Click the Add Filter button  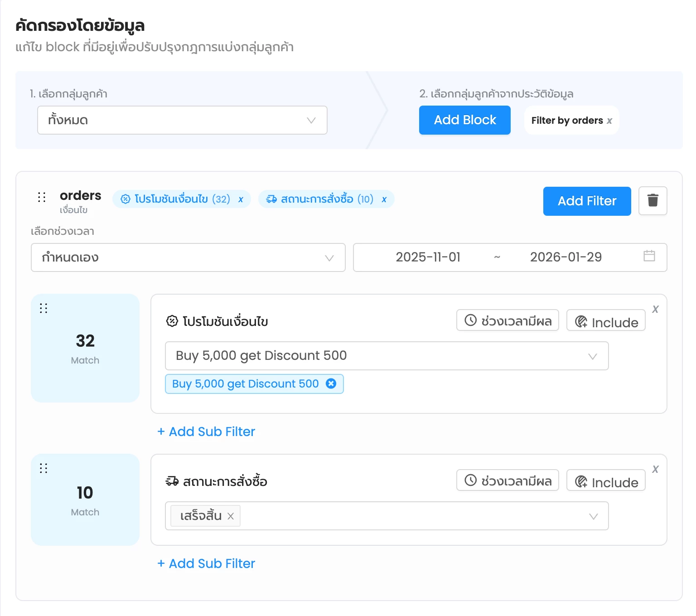(587, 201)
